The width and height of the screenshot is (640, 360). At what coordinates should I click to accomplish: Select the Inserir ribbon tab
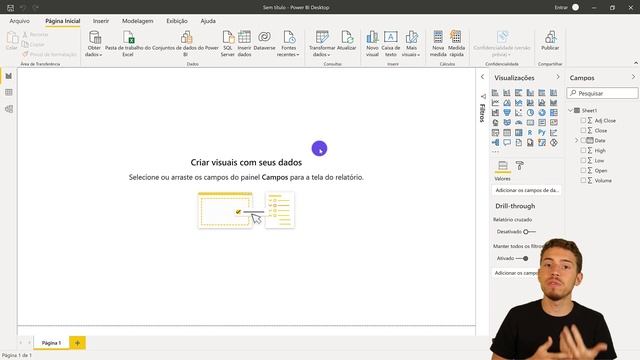tap(101, 21)
